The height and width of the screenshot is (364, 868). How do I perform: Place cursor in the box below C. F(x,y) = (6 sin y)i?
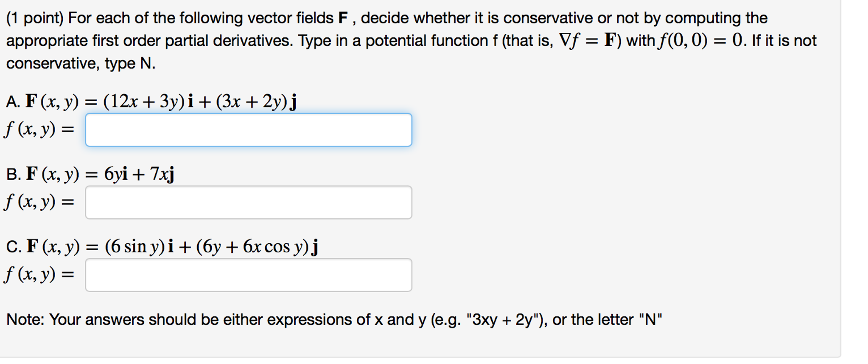point(248,275)
